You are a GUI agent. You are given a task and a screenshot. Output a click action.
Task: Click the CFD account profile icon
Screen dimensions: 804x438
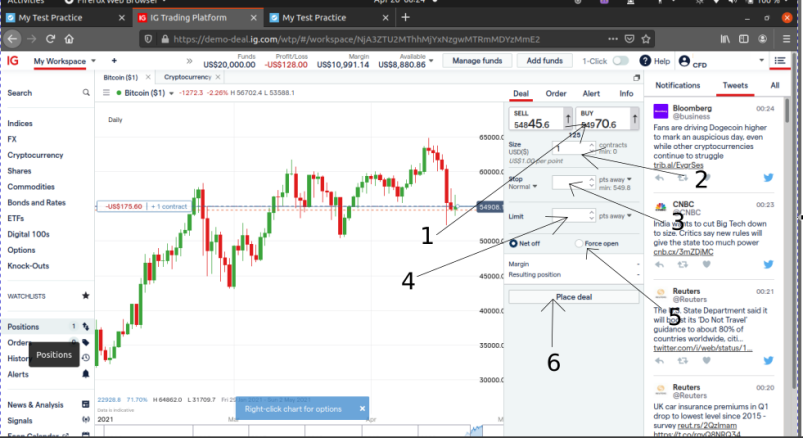point(684,61)
